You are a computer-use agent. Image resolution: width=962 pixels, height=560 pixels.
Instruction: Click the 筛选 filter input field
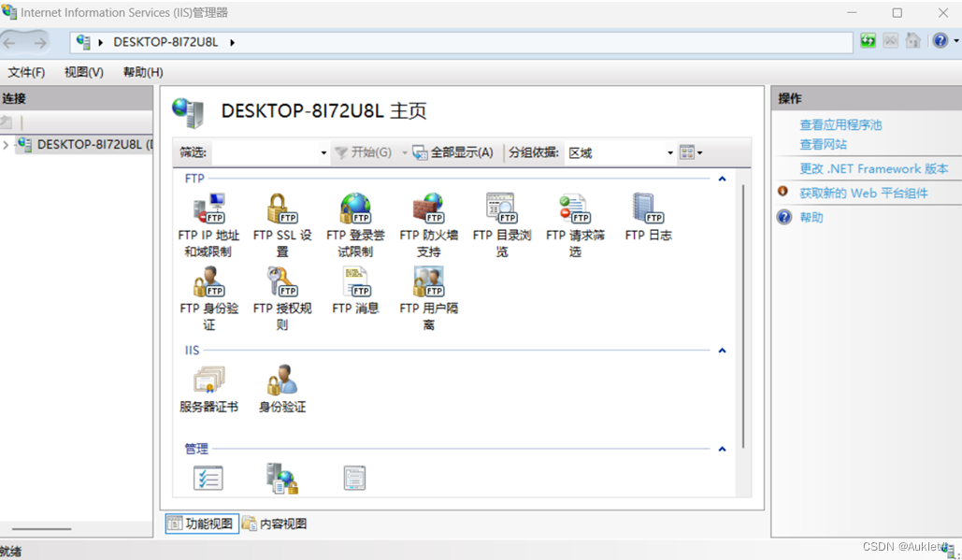(x=266, y=152)
